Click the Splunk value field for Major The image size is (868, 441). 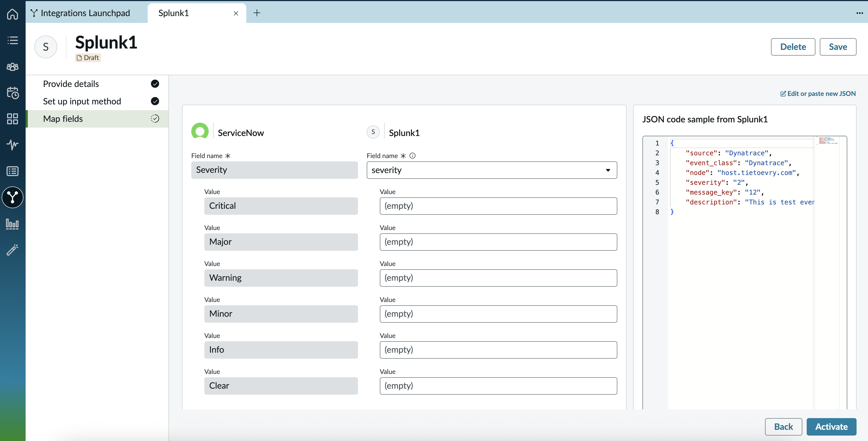pyautogui.click(x=498, y=242)
